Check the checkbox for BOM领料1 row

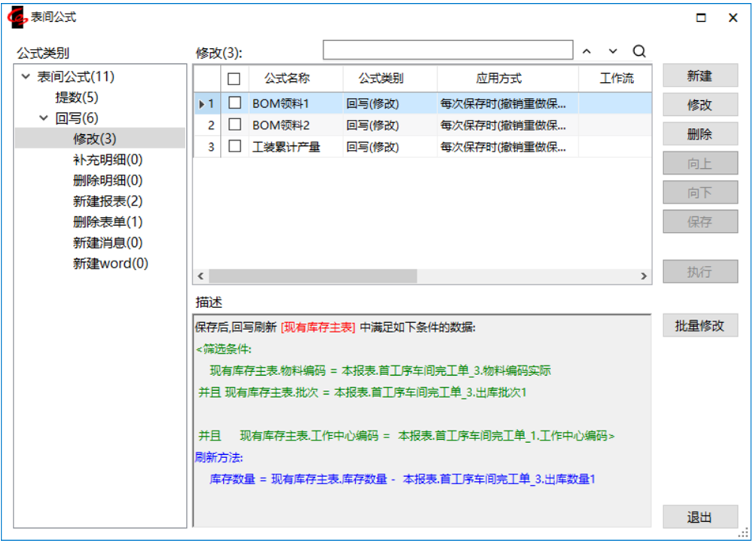tap(235, 103)
